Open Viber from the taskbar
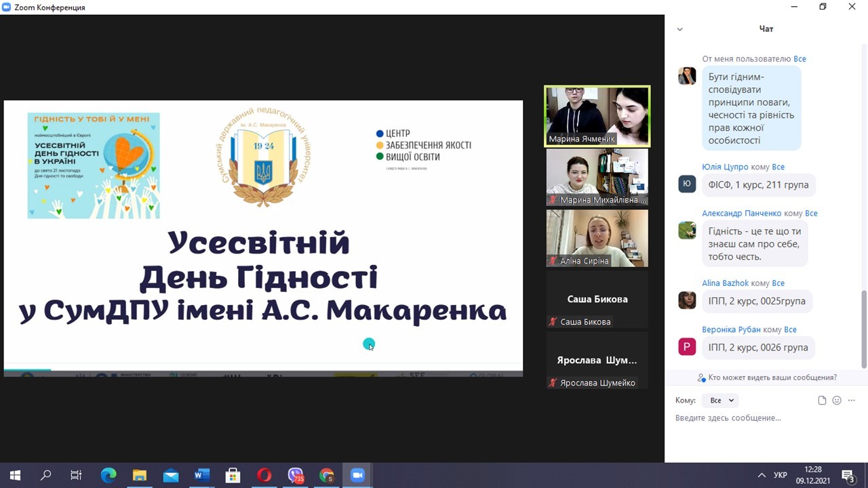Viewport: 868px width, 488px height. pos(296,476)
